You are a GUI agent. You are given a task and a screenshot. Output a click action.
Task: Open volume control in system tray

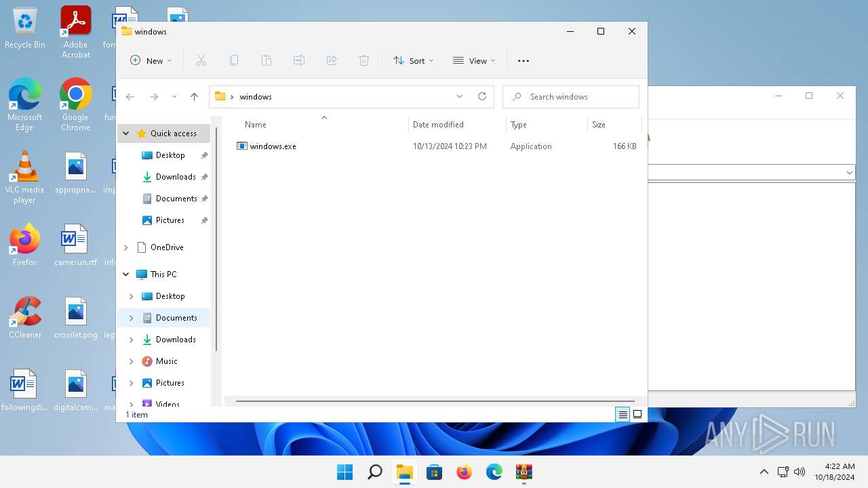[800, 472]
